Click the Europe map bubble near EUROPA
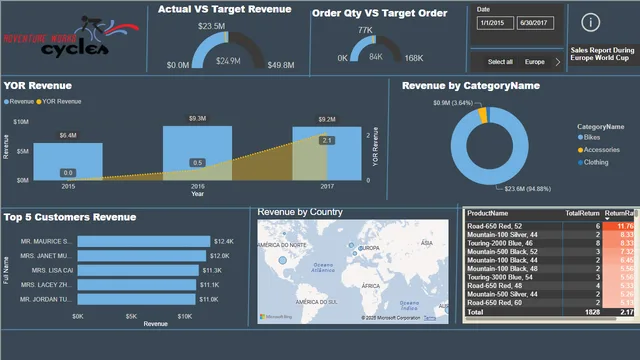This screenshot has height=360, width=640. pos(360,248)
